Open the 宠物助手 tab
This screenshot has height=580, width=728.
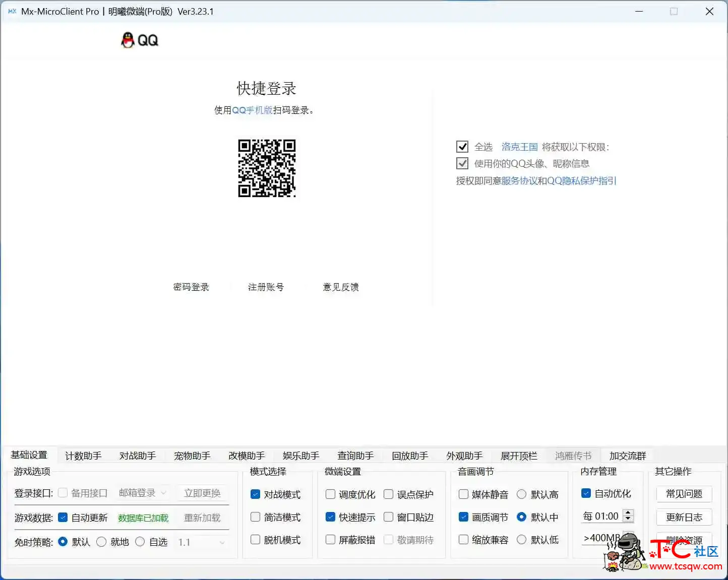click(x=192, y=456)
